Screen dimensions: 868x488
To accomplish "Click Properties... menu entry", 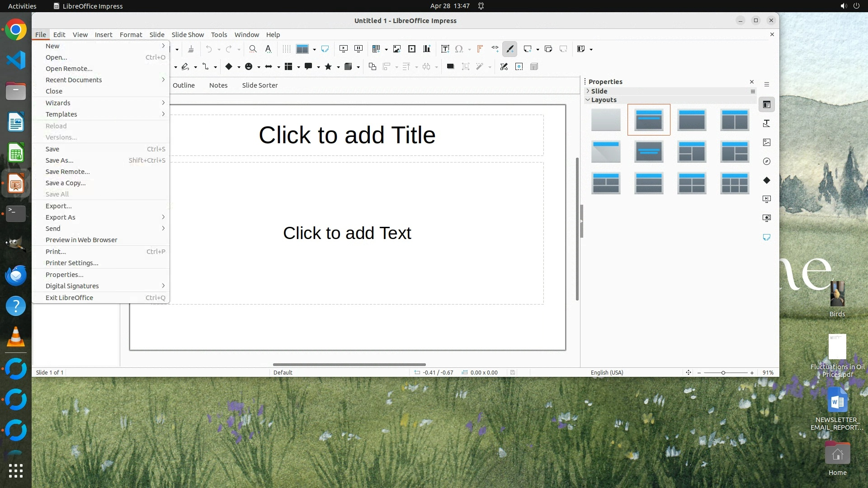I will 64,274.
